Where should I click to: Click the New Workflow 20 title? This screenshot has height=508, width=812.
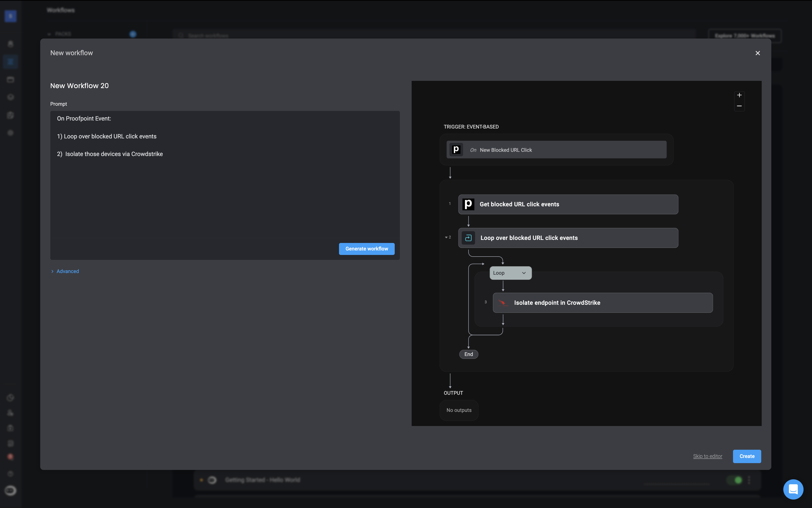[x=79, y=86]
